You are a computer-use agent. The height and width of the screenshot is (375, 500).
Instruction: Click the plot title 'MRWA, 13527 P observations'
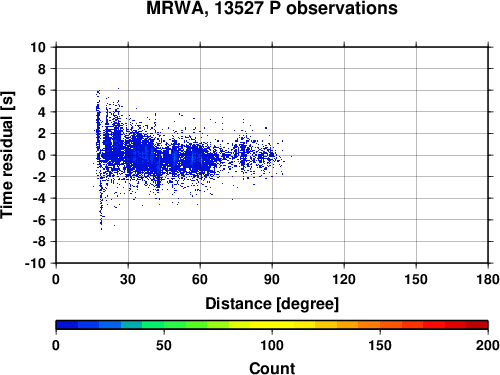[272, 8]
